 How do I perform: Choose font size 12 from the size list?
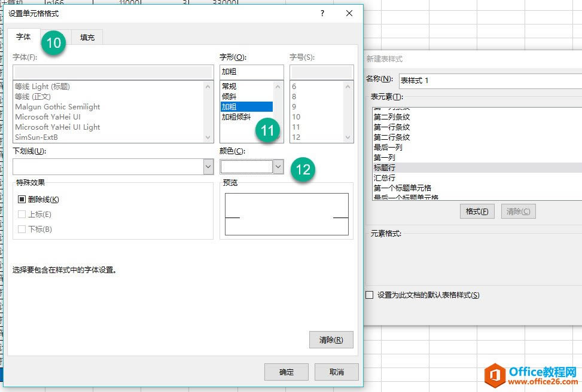[295, 136]
